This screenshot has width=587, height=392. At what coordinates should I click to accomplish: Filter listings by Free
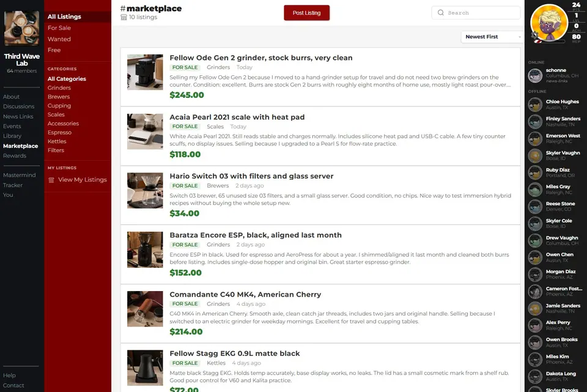click(x=54, y=50)
